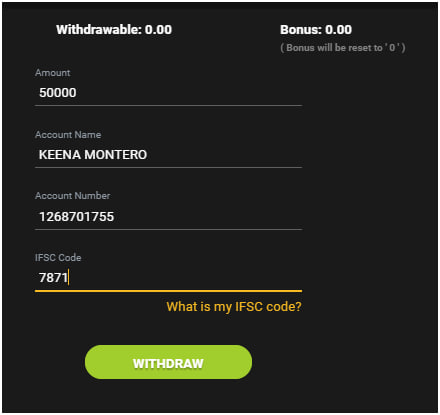
Task: Click the word KEENA in the account name
Action: tap(60, 155)
